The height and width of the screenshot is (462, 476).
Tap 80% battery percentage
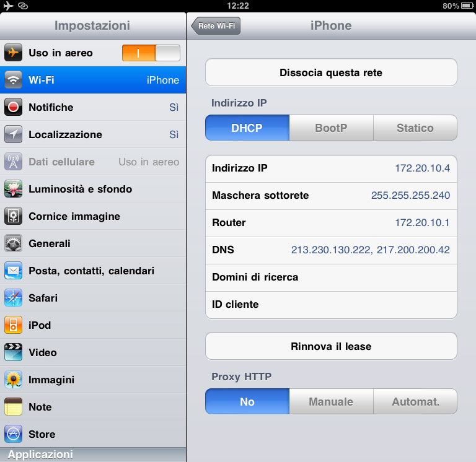tap(451, 6)
